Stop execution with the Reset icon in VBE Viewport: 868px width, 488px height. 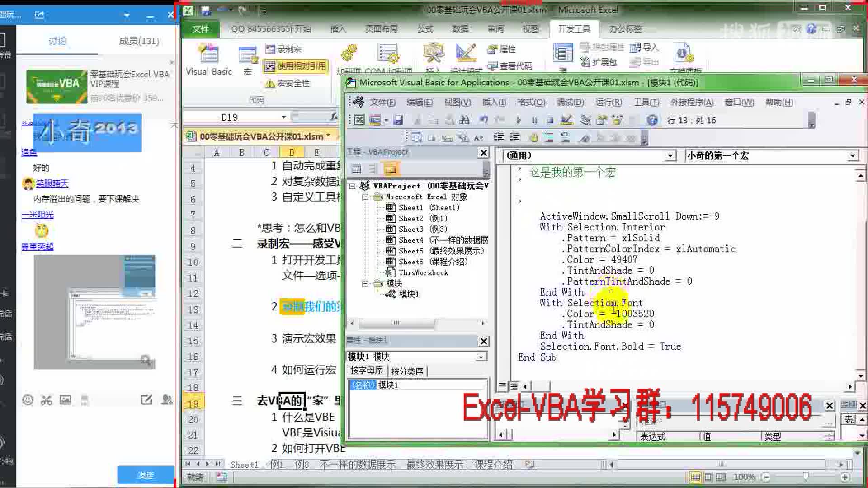pos(550,120)
